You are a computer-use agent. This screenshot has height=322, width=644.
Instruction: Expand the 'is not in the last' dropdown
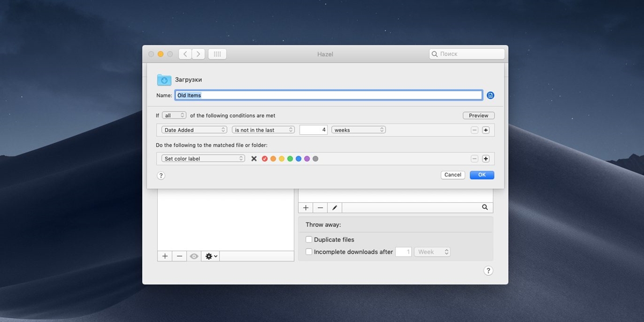pyautogui.click(x=264, y=130)
